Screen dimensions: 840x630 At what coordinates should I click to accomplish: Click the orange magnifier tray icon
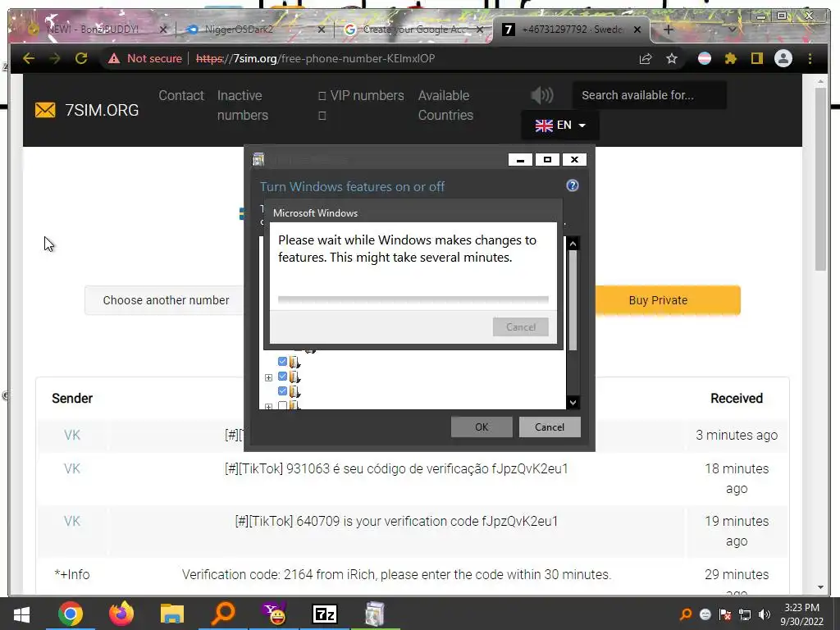(685, 614)
